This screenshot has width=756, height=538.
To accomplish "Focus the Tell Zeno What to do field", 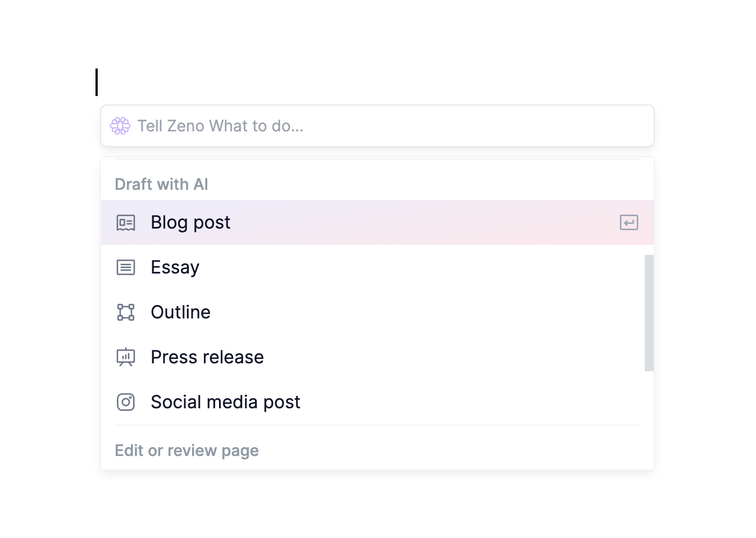I will click(377, 126).
